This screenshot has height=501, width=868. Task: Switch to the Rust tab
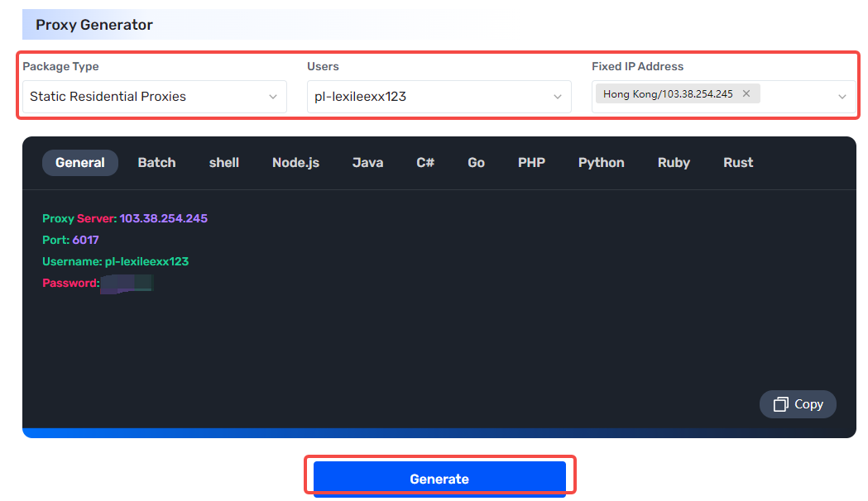(x=738, y=163)
